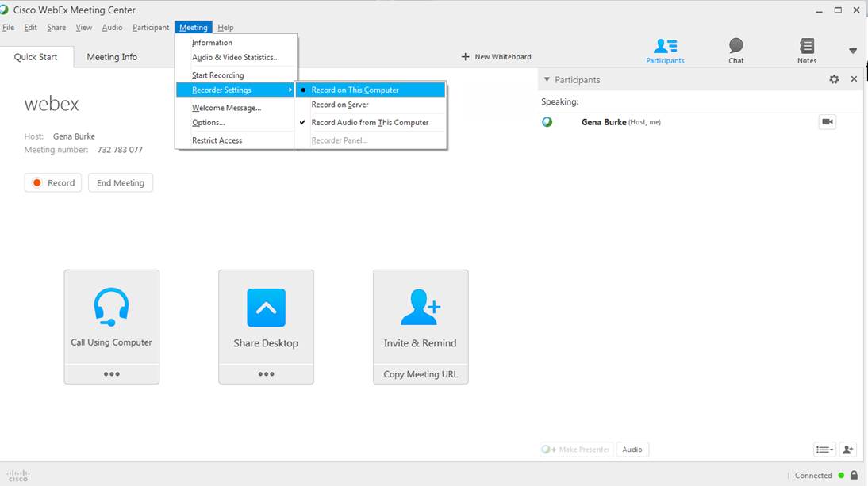Open the File menu
Image resolution: width=868 pixels, height=486 pixels.
tap(8, 27)
